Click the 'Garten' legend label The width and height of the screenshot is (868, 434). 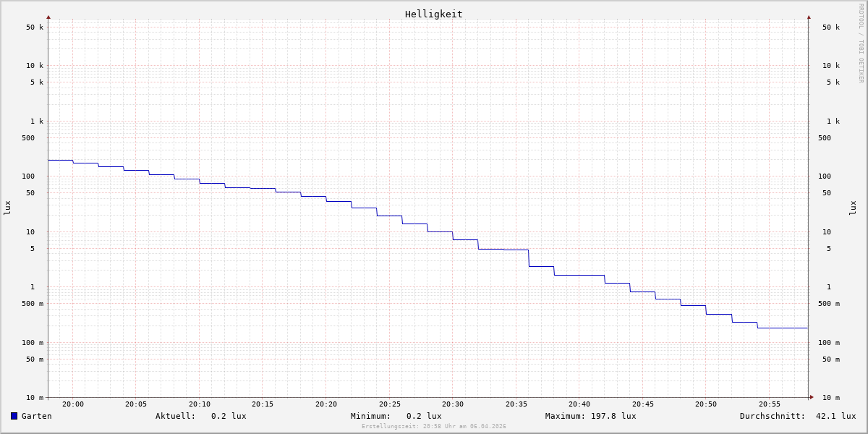(37, 416)
